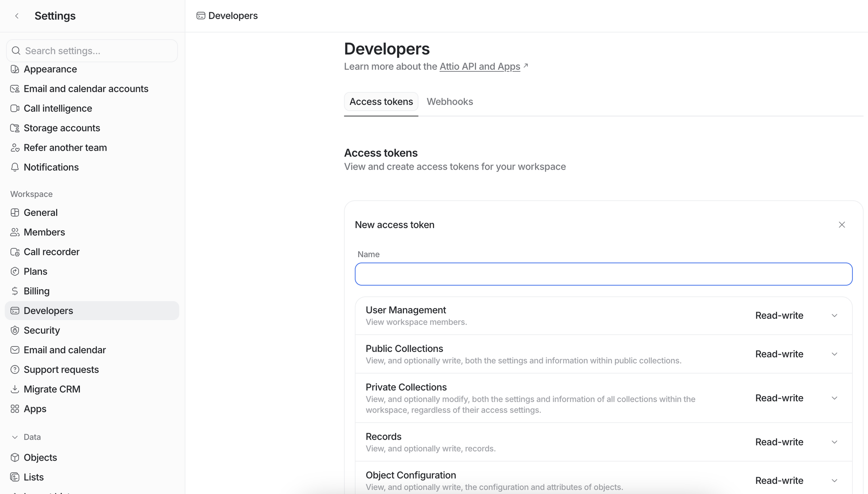The height and width of the screenshot is (494, 868).
Task: Click the Migrate CRM download icon
Action: (x=15, y=389)
